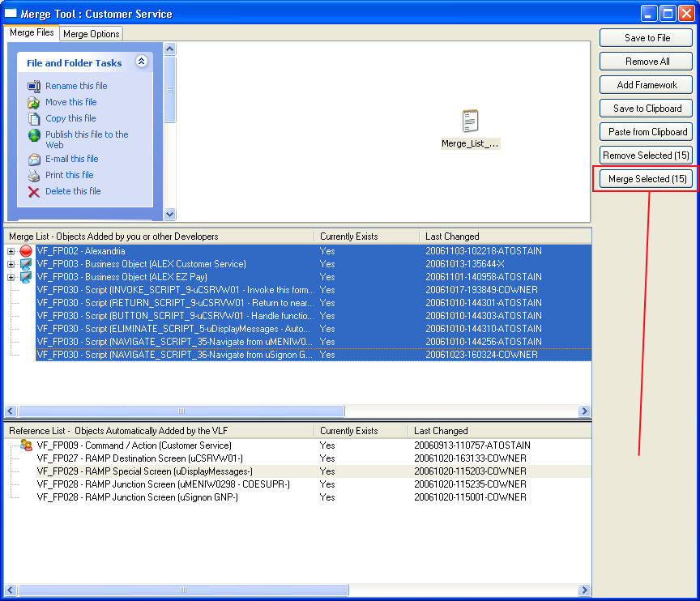The width and height of the screenshot is (700, 601).
Task: Click the tasks pane scroll down arrow
Action: pyautogui.click(x=169, y=214)
